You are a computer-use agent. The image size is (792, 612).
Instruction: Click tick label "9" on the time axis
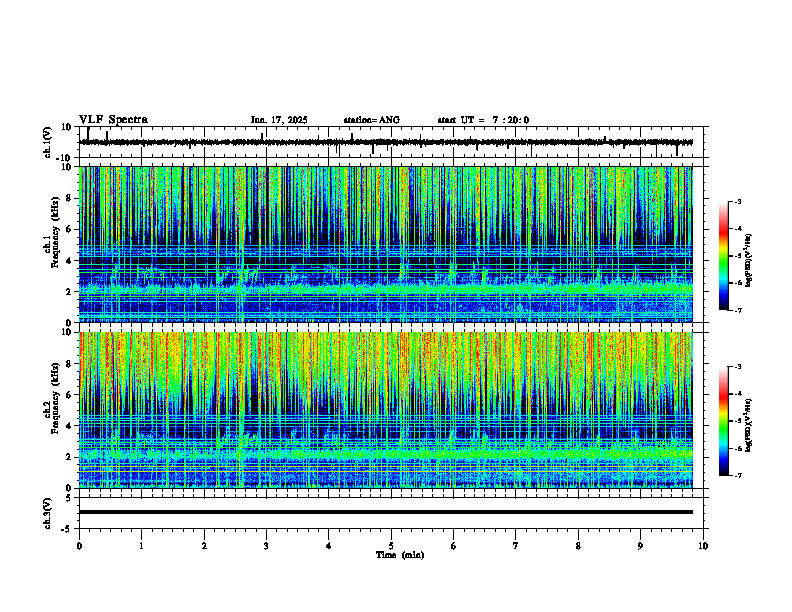coord(640,546)
